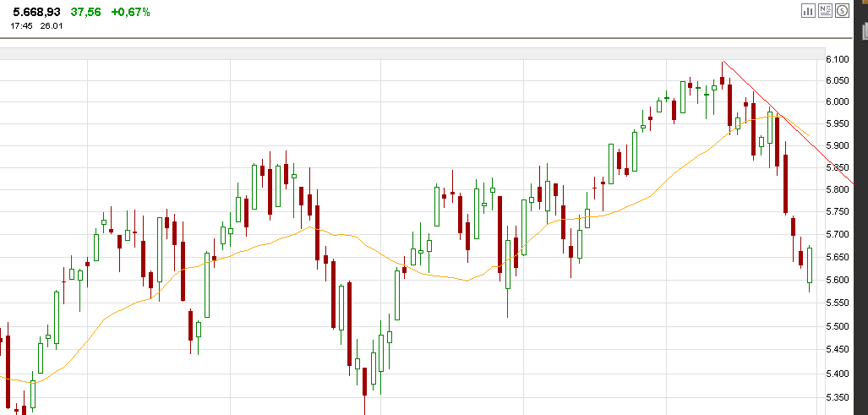Click the 5.600 price axis label
Screen dimensions: 868x415
[837, 280]
